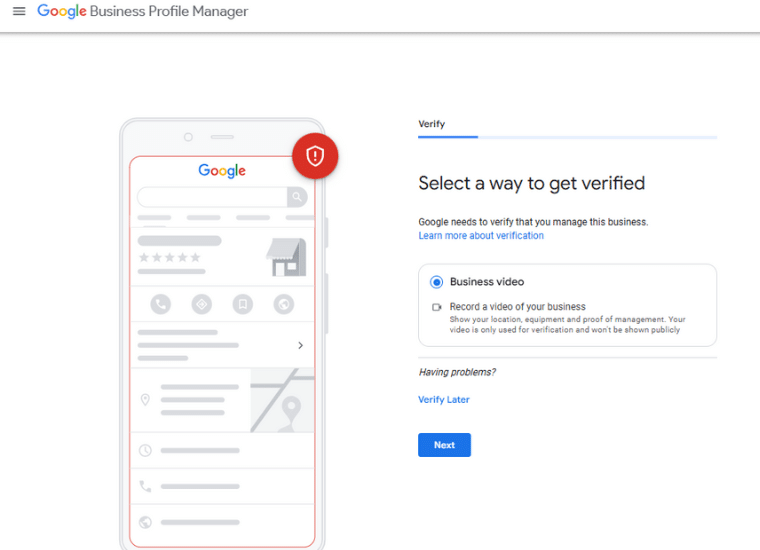Expand the chevron arrow in phone mockup
This screenshot has height=550, width=760.
(x=301, y=346)
